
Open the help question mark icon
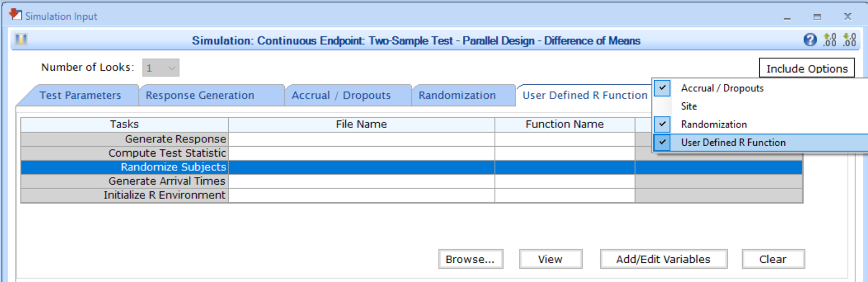tap(810, 40)
